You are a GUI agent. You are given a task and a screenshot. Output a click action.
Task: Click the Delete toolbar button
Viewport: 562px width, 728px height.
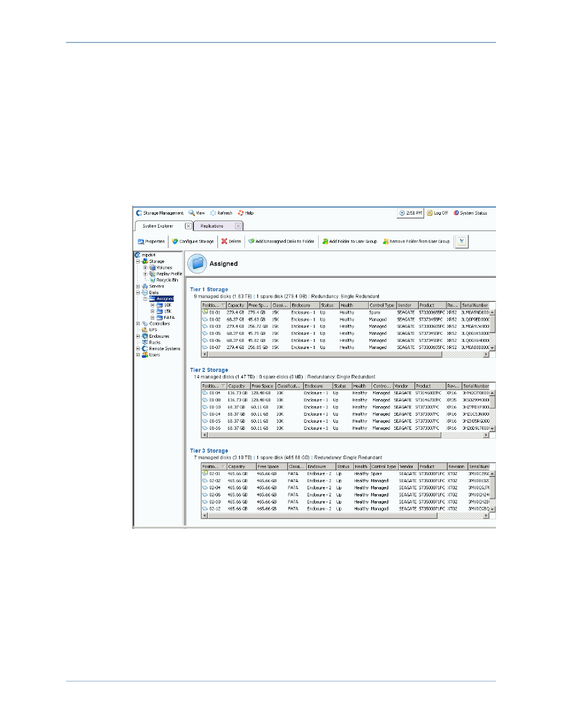(231, 241)
